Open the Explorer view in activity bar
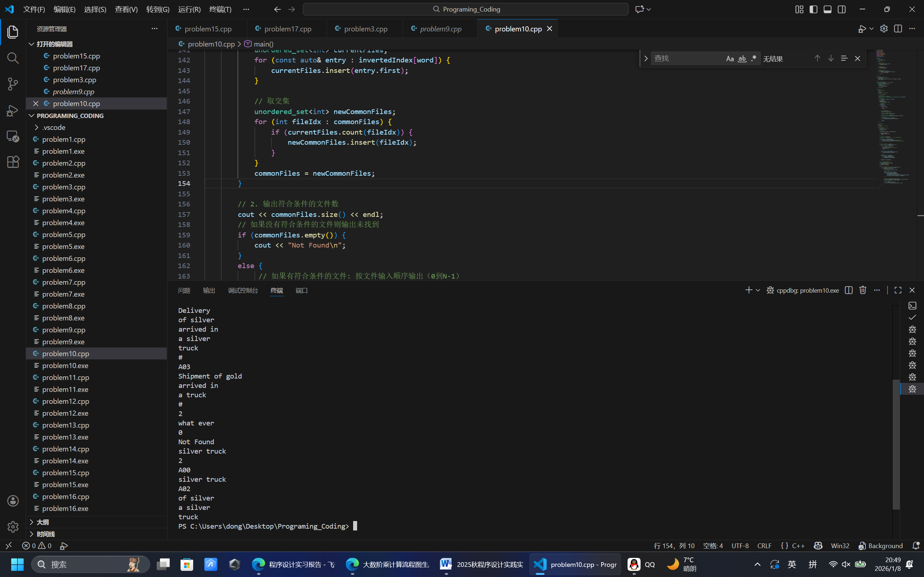Image resolution: width=924 pixels, height=577 pixels. 13,32
